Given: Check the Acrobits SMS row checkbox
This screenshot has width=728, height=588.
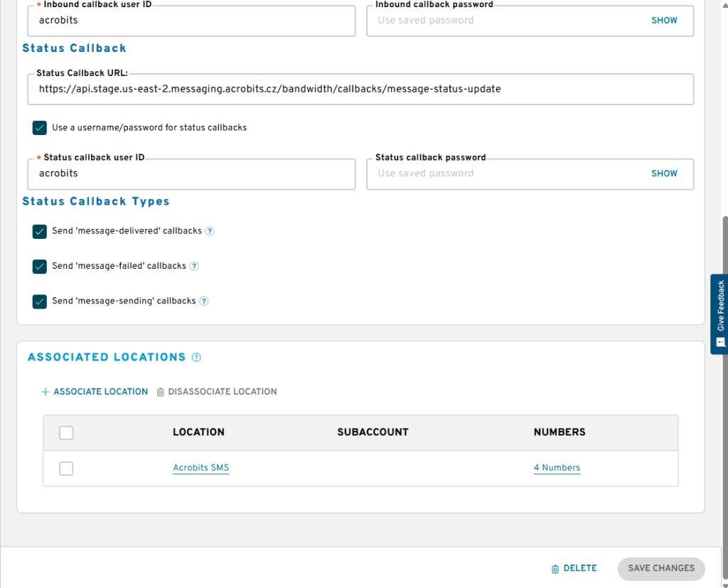Looking at the screenshot, I should tap(66, 468).
